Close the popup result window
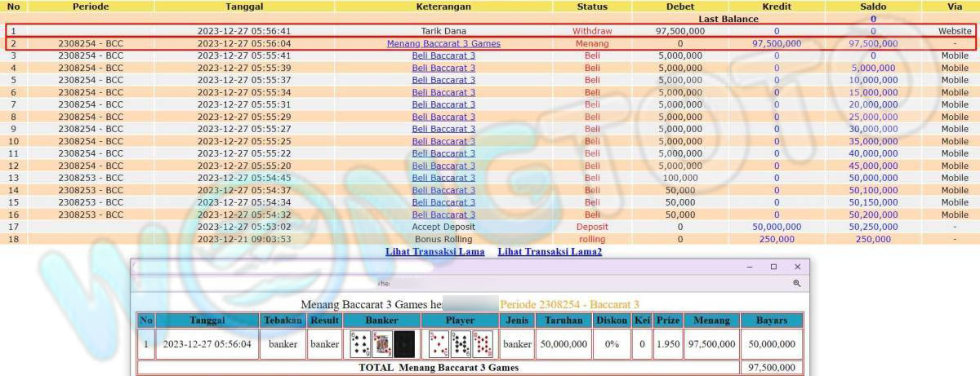 click(x=798, y=267)
